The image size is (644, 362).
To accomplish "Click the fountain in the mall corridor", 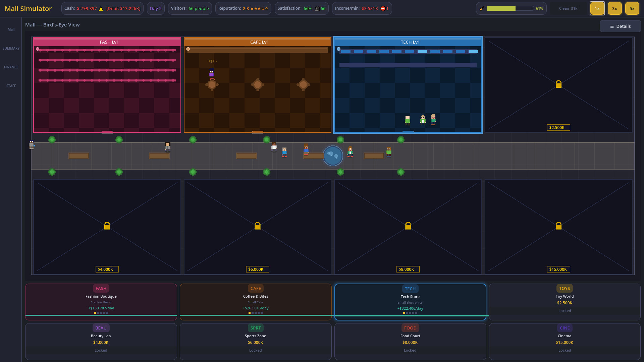I will coord(333,156).
